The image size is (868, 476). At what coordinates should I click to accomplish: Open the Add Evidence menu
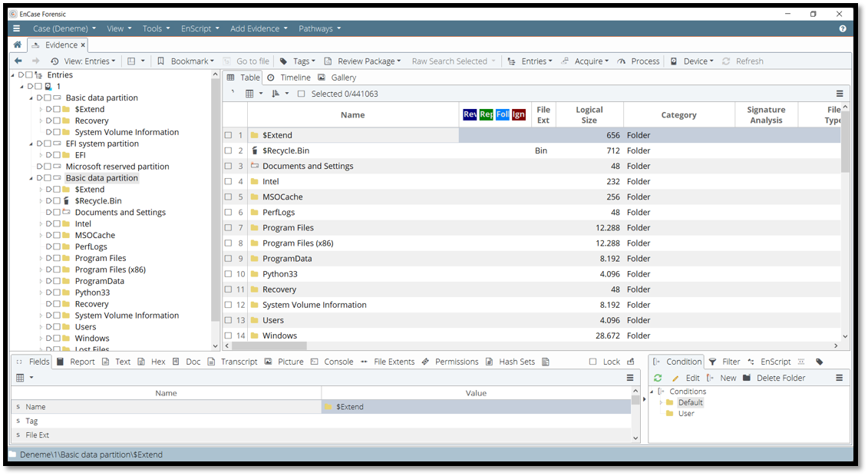(x=259, y=28)
